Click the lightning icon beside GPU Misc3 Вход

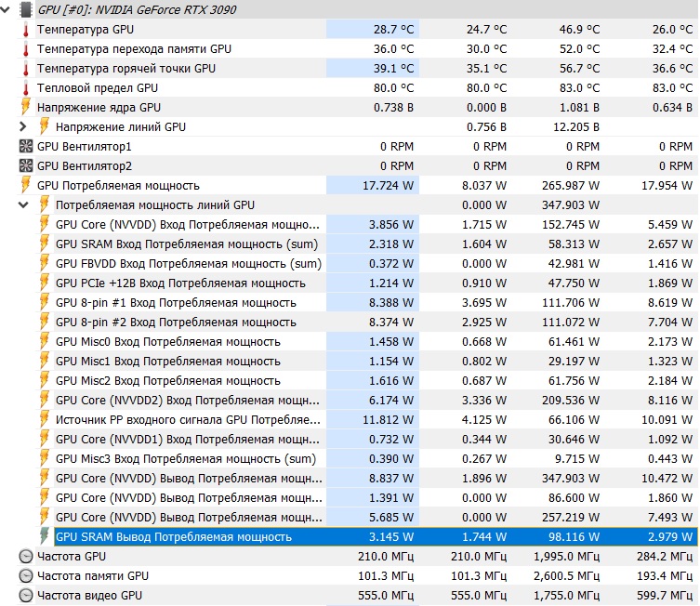tap(45, 459)
